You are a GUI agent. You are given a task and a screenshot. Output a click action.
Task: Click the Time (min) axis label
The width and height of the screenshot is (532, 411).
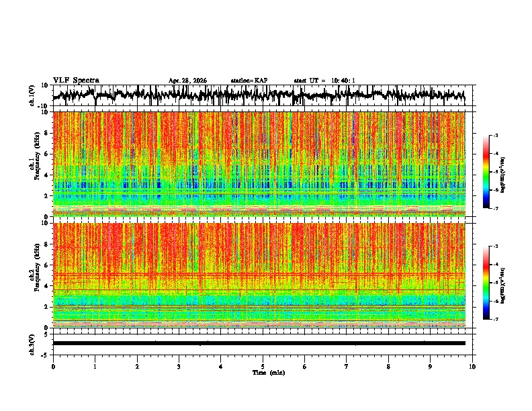[269, 373]
